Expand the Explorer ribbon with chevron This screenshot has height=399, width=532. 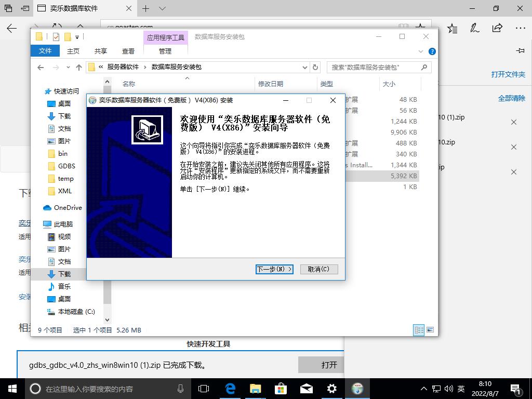point(421,51)
